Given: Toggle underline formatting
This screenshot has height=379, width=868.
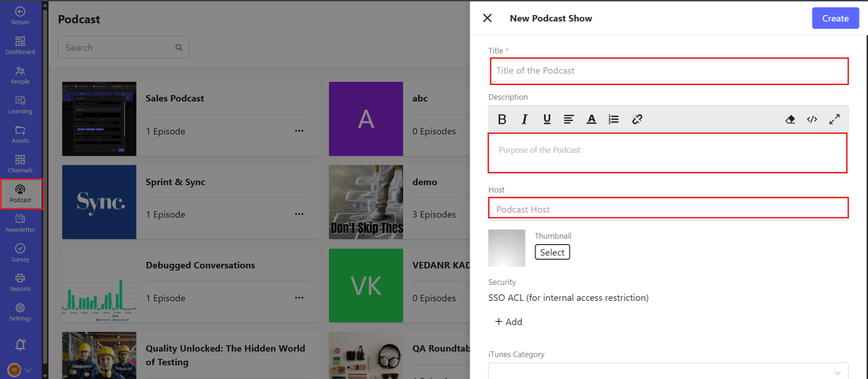Looking at the screenshot, I should 547,119.
